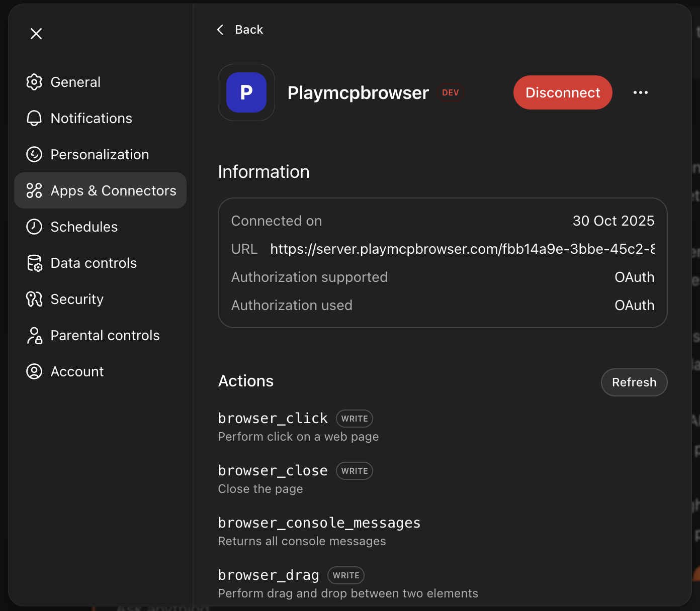Open Account settings via profile icon
The height and width of the screenshot is (611, 700).
[34, 371]
